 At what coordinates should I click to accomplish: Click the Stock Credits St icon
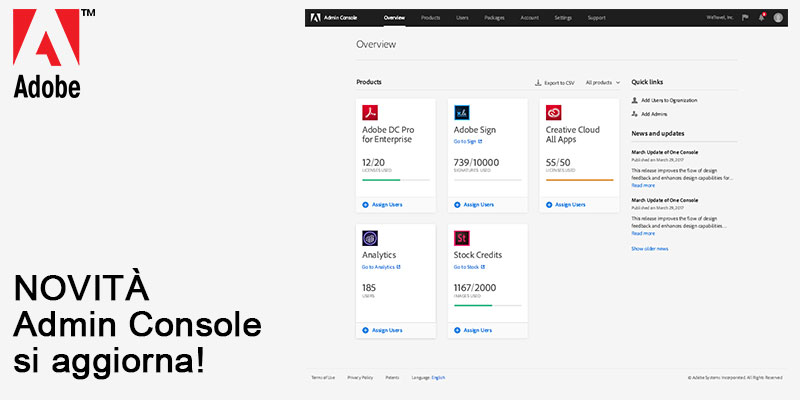[462, 238]
